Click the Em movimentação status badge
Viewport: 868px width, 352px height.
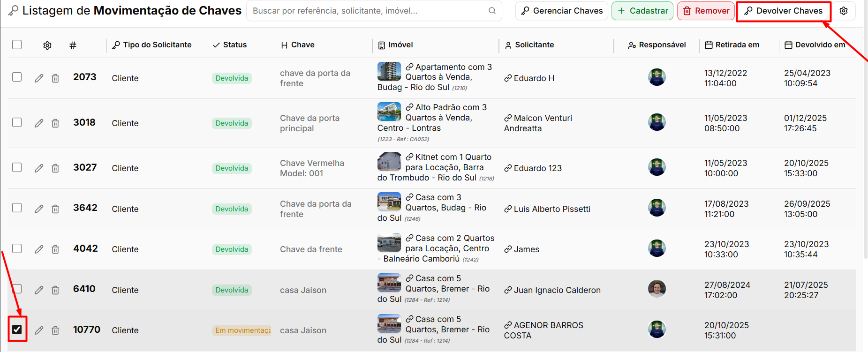(x=242, y=330)
